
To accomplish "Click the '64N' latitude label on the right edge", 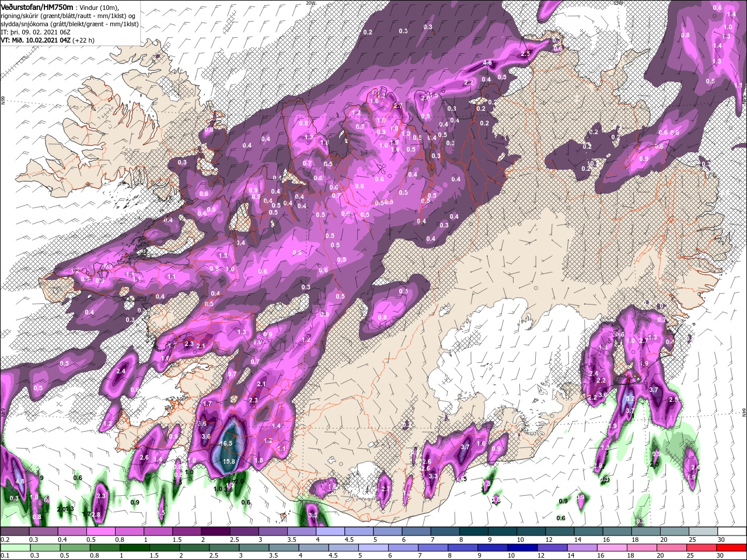I will pos(744,412).
